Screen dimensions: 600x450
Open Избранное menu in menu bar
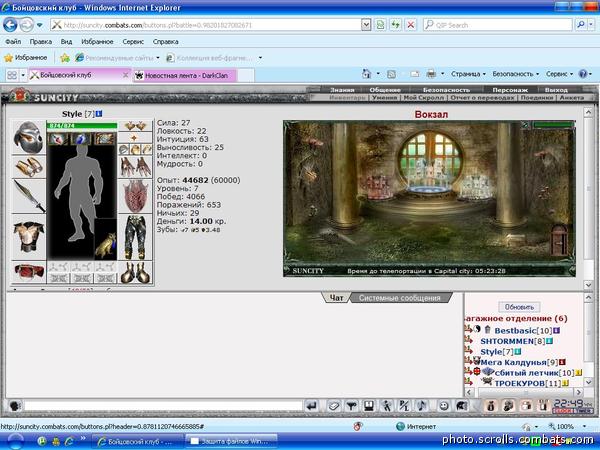click(97, 41)
